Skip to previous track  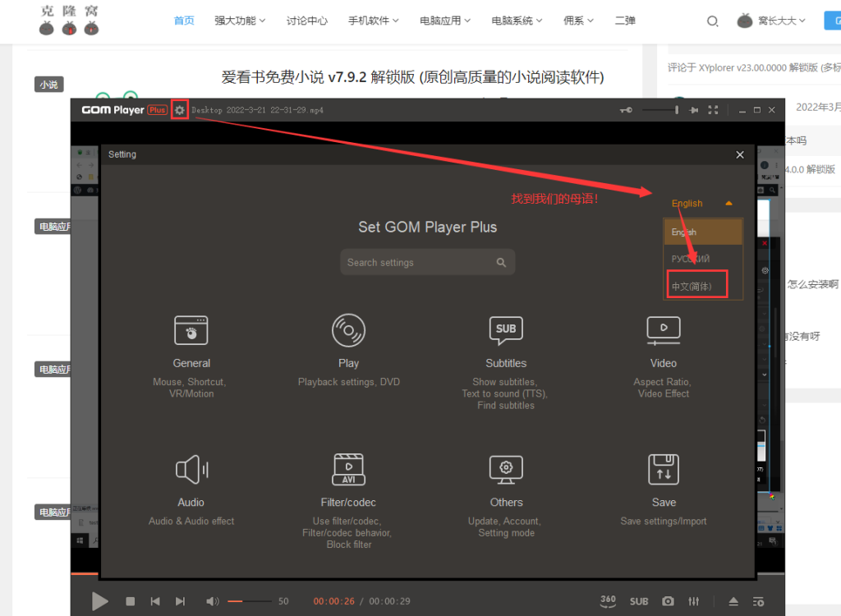(x=155, y=601)
